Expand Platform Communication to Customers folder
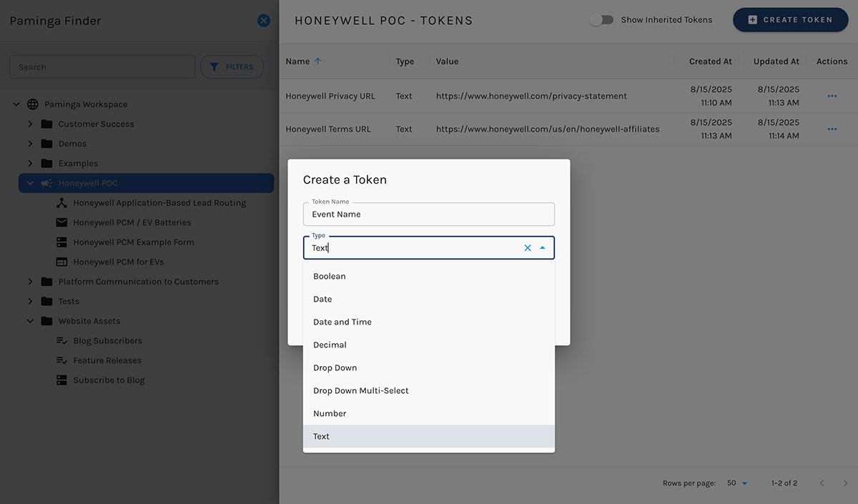Screen dimensions: 858x504 [30, 282]
